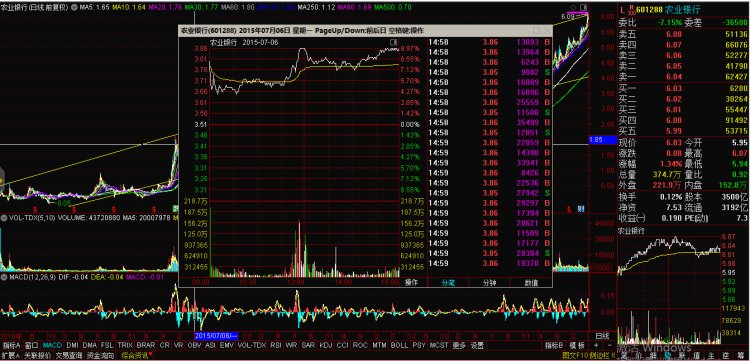
Task: Click the plus zoom-in button beside 模板
Action: 596,345
